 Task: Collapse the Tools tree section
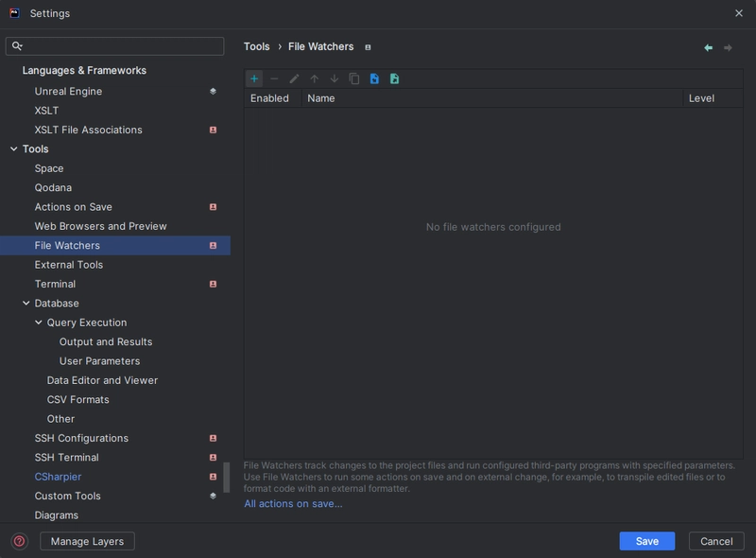14,149
